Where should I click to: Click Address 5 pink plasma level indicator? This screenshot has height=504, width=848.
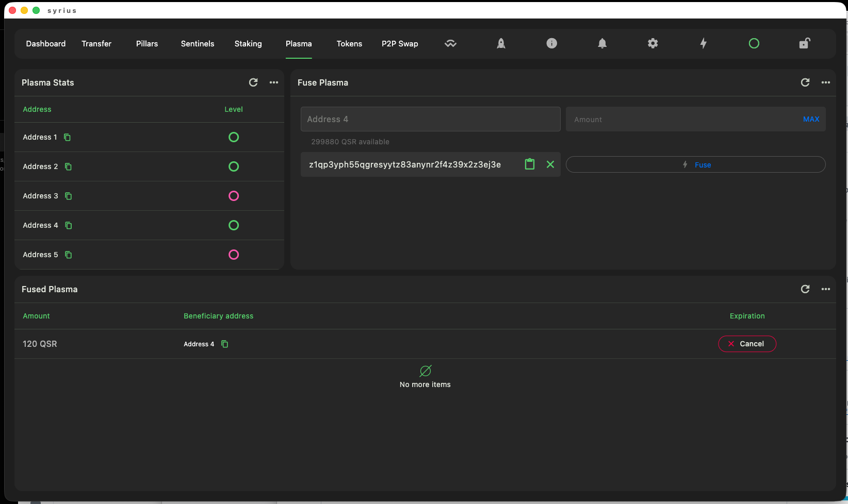click(234, 255)
